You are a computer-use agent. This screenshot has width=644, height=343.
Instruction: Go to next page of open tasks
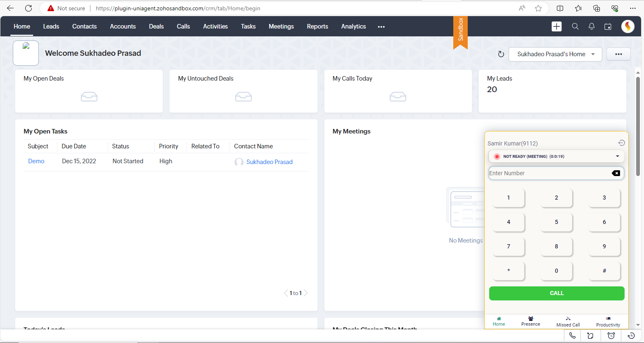306,293
